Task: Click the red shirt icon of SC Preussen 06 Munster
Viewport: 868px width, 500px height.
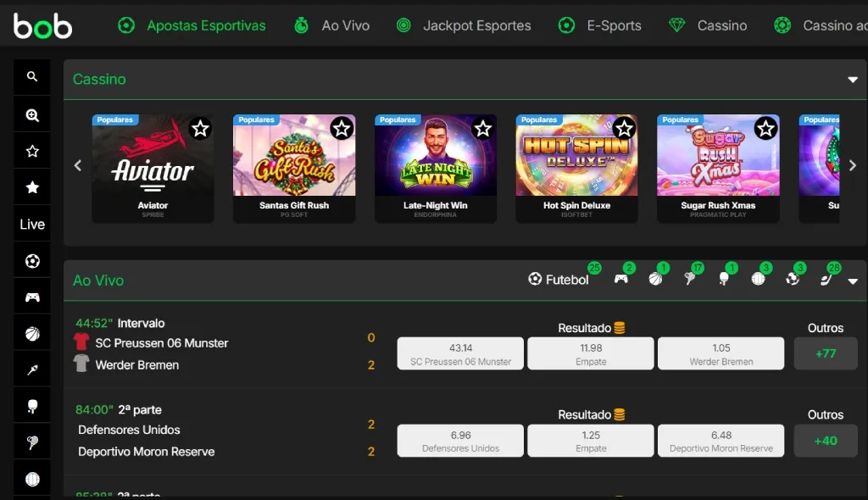Action: pyautogui.click(x=81, y=342)
